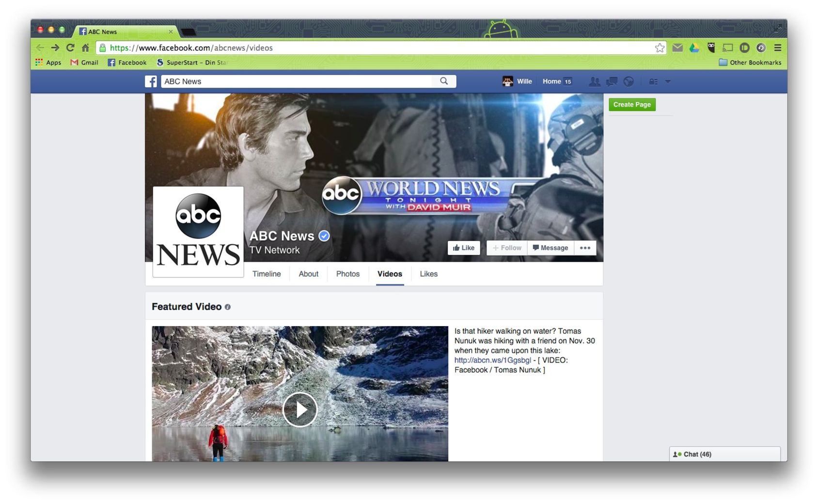Open the browser home icon
The height and width of the screenshot is (504, 818).
click(85, 47)
